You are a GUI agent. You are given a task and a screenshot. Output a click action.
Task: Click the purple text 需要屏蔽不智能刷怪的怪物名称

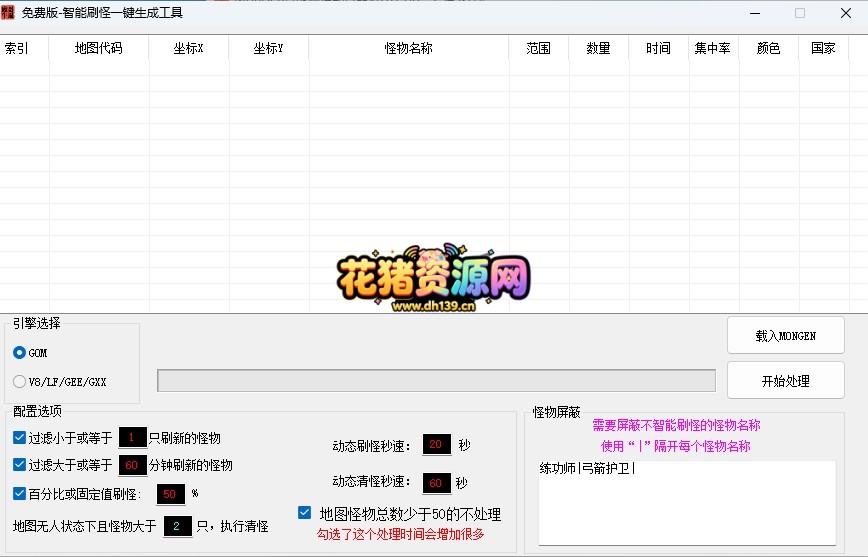tap(676, 425)
